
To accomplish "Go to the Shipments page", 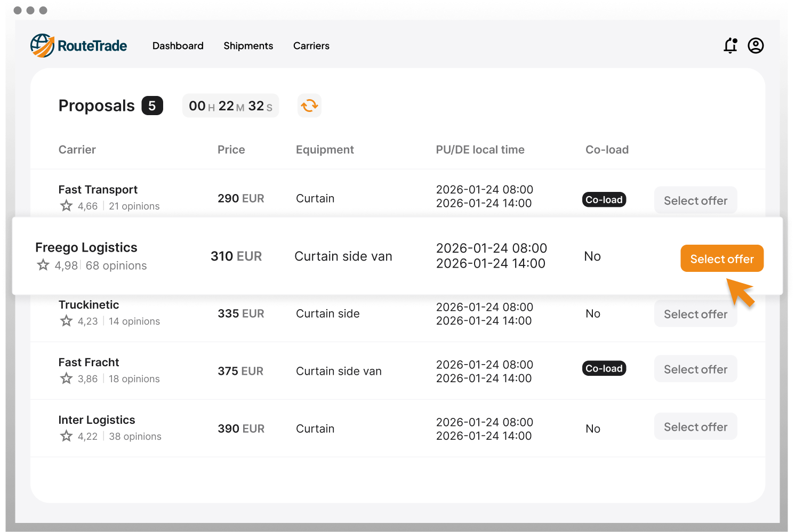I will (248, 46).
